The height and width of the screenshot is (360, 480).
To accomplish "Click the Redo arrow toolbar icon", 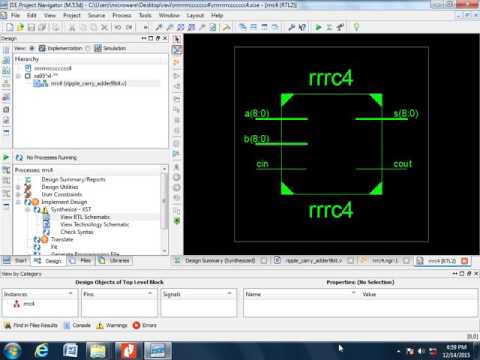I will [129, 27].
